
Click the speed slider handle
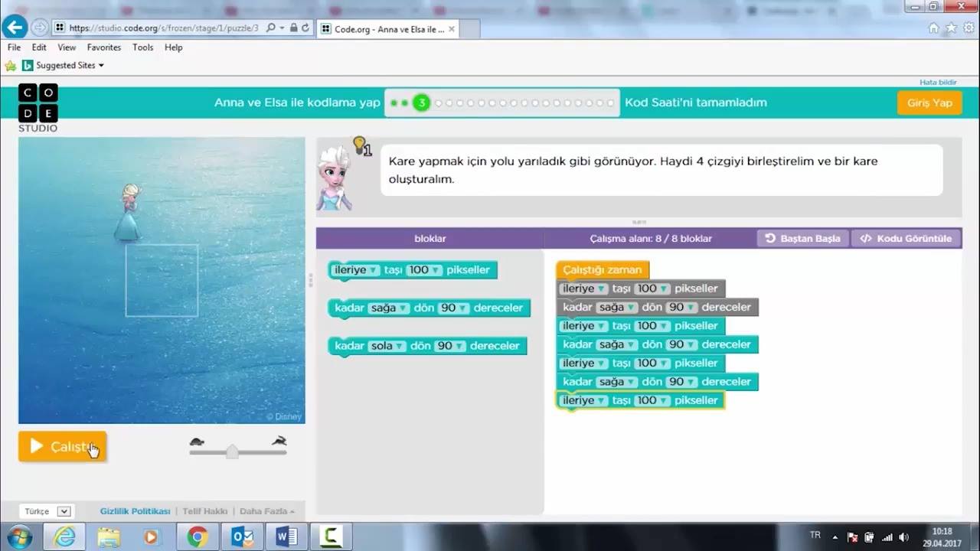click(x=232, y=452)
